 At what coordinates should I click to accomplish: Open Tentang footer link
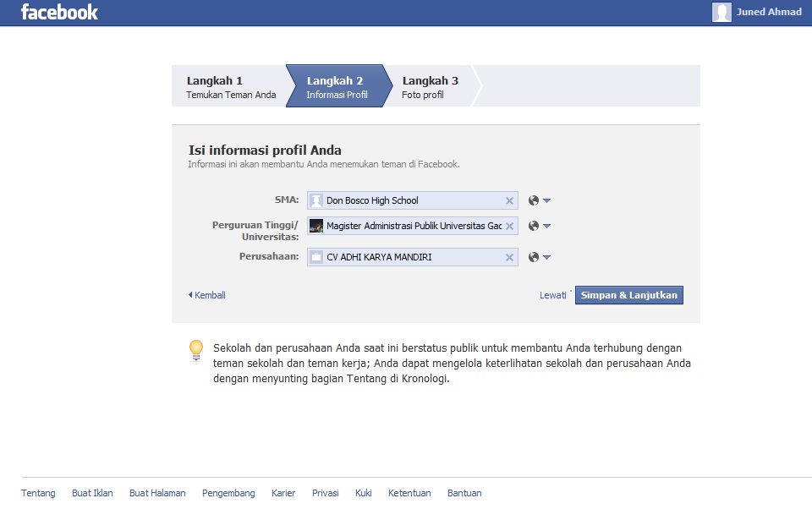click(38, 493)
